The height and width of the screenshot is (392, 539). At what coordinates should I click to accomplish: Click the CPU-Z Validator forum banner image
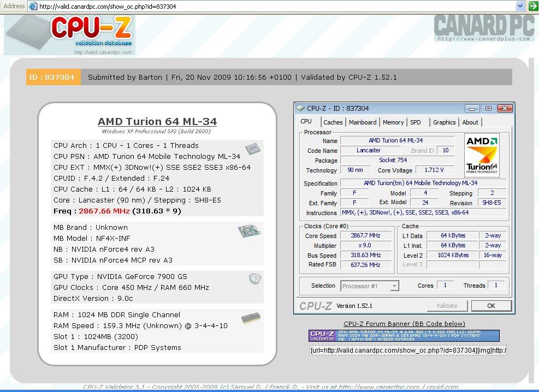point(404,335)
